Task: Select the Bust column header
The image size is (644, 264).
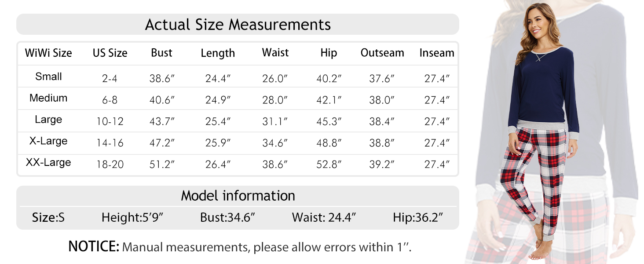Action: click(161, 53)
